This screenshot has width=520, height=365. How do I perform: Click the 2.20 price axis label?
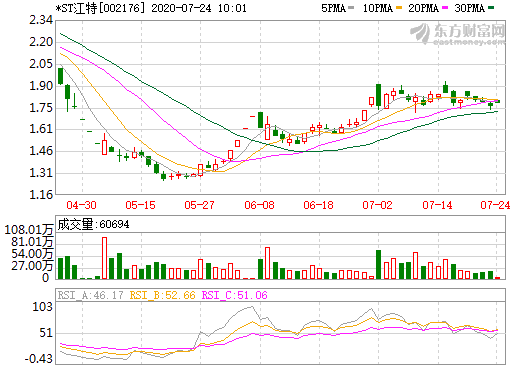[x=41, y=42]
